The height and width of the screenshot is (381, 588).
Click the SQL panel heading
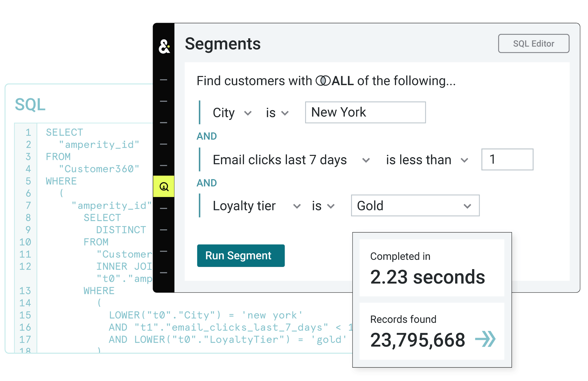[30, 104]
